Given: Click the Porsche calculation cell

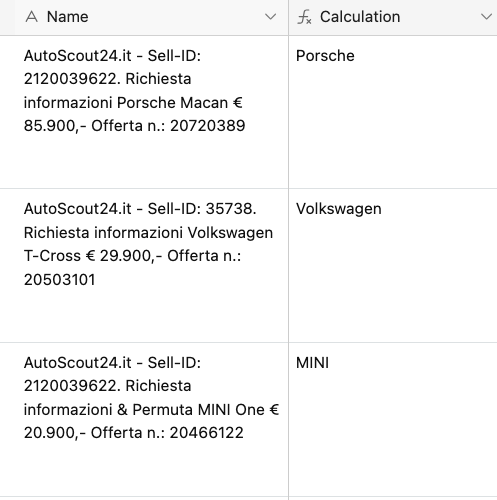Looking at the screenshot, I should [x=393, y=112].
